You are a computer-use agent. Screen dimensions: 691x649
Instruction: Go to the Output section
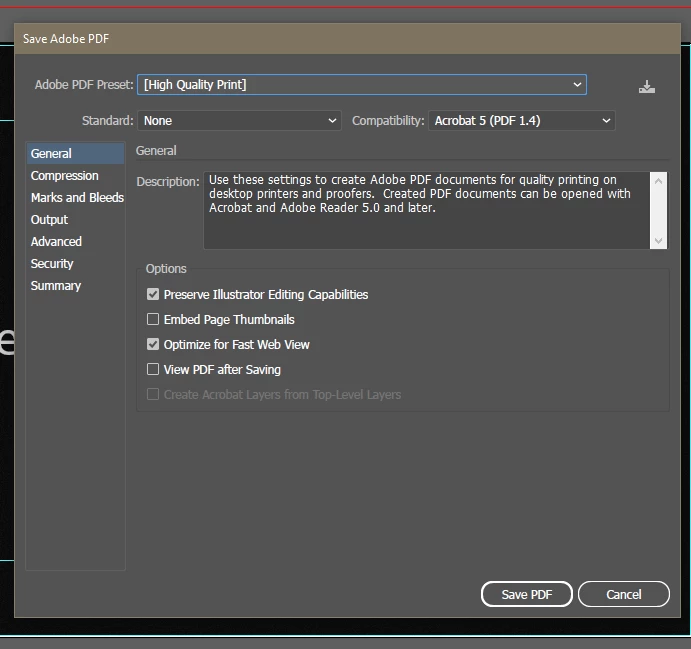coord(75,219)
